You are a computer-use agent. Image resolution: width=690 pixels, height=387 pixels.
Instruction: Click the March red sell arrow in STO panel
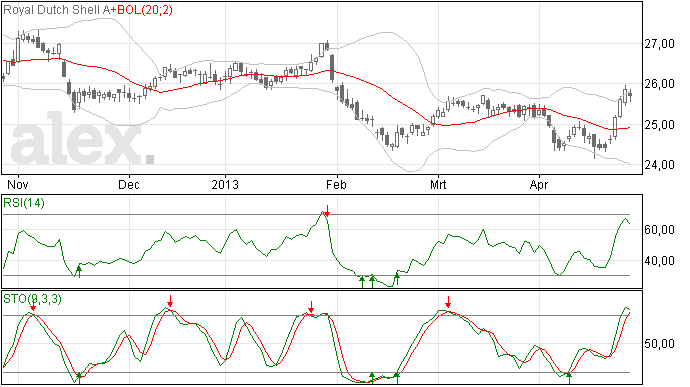click(x=448, y=302)
